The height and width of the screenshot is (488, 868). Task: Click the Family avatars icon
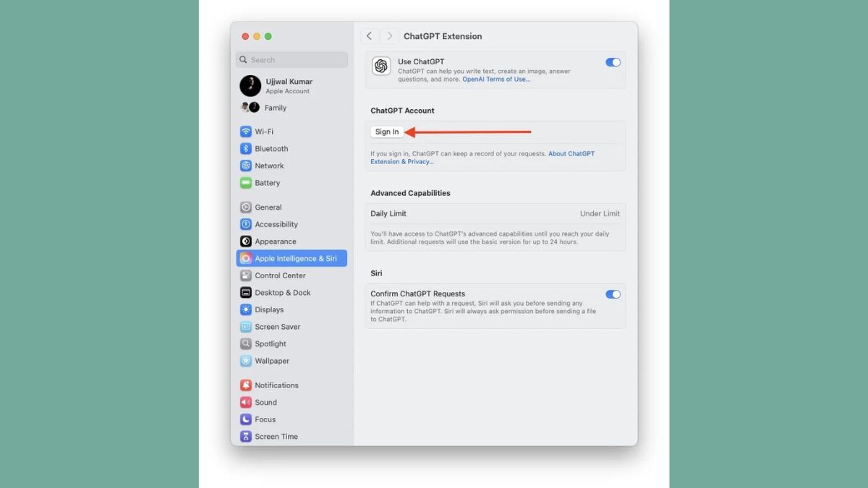tap(250, 108)
